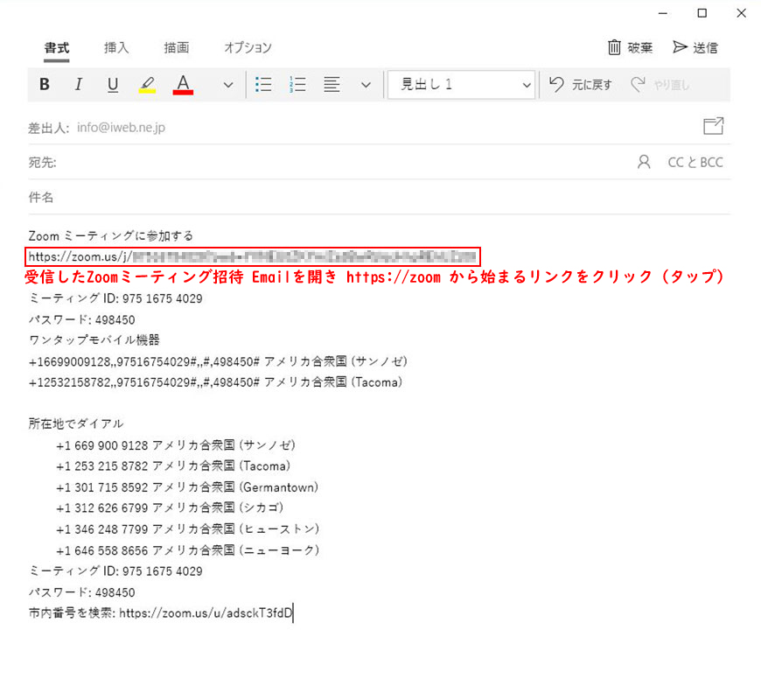Click the line starting +12532158782

tap(215, 382)
